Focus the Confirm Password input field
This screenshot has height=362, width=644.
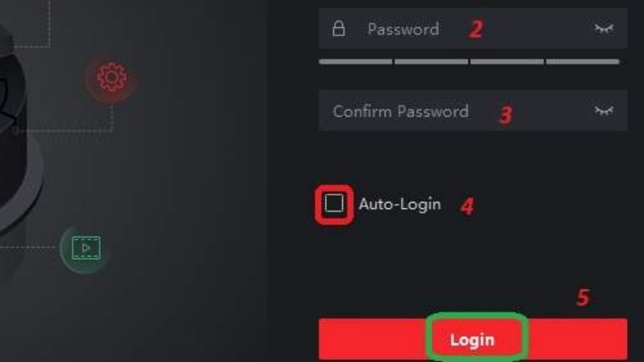point(473,111)
